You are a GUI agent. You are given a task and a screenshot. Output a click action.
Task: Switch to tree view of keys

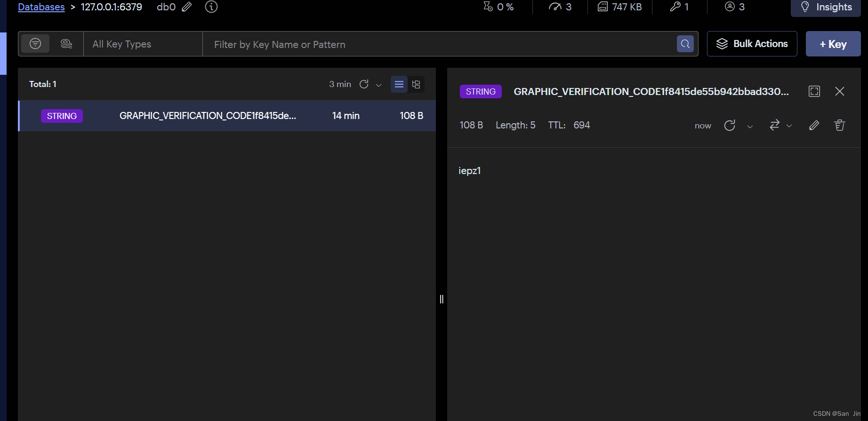pyautogui.click(x=416, y=84)
